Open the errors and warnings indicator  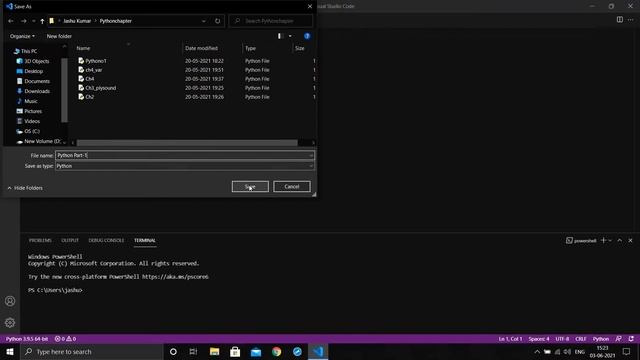(x=65, y=339)
